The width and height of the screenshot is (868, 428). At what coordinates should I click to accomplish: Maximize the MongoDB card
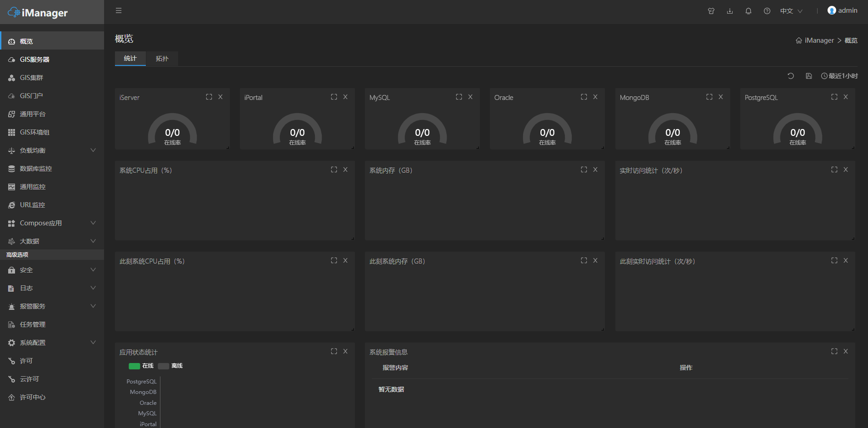click(709, 97)
